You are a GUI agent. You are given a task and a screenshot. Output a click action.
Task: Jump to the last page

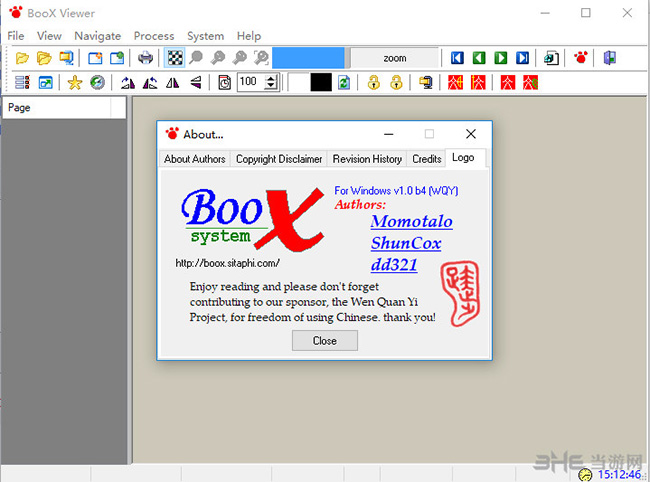pos(522,58)
